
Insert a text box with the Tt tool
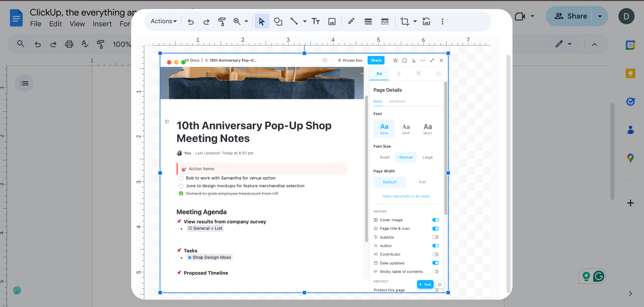pos(315,21)
